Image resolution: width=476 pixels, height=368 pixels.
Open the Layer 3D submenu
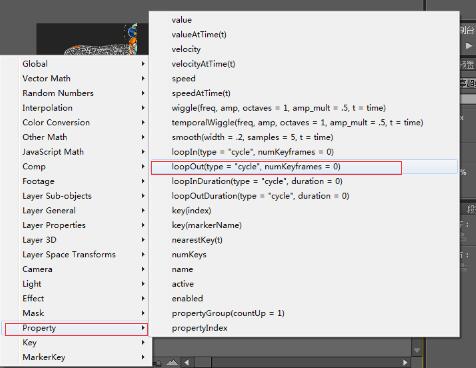point(76,240)
